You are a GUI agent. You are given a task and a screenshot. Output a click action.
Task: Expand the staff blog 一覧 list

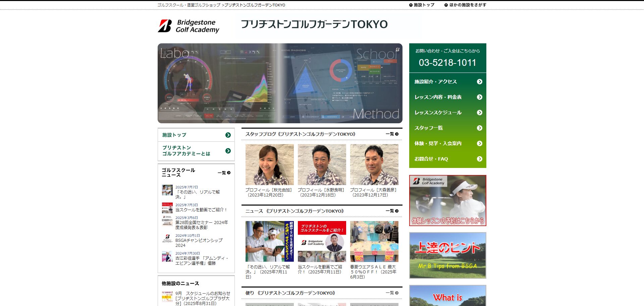pos(392,134)
